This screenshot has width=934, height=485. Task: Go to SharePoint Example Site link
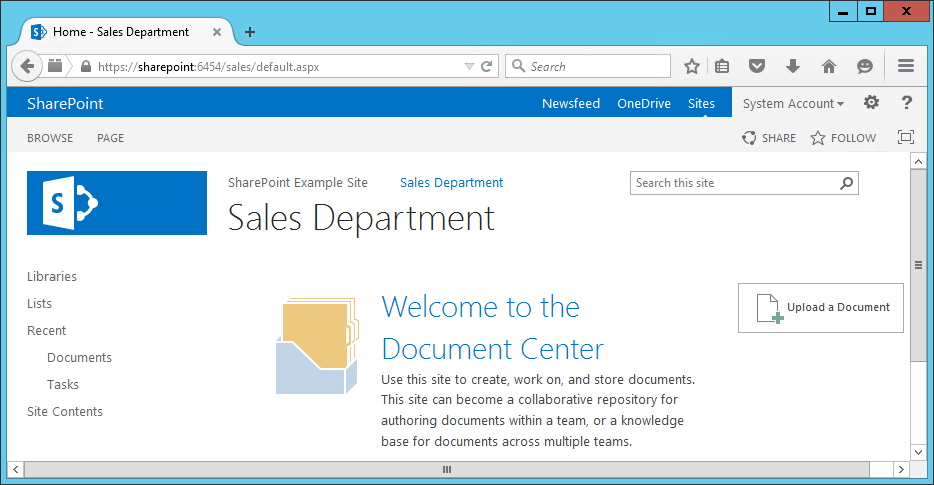coord(298,182)
